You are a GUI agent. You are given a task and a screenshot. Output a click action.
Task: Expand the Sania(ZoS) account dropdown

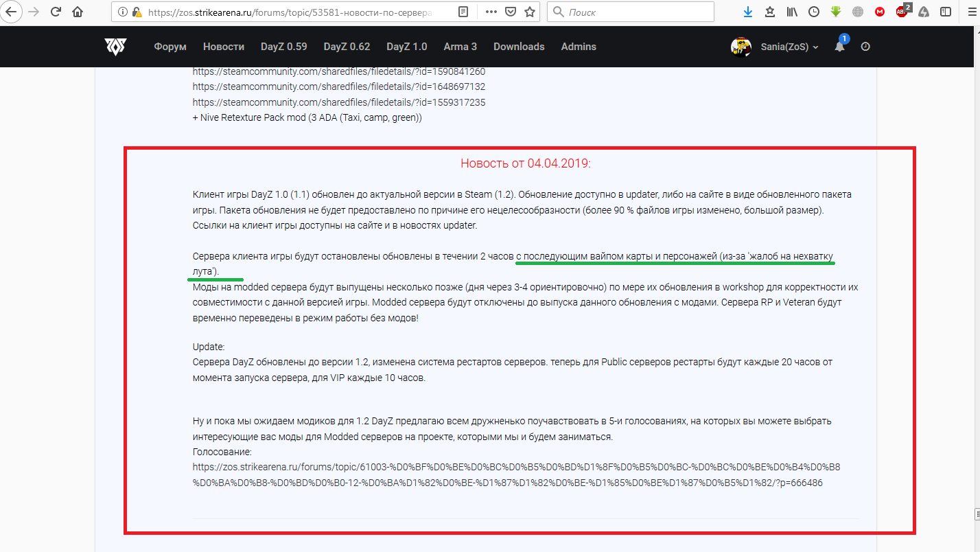tap(789, 47)
